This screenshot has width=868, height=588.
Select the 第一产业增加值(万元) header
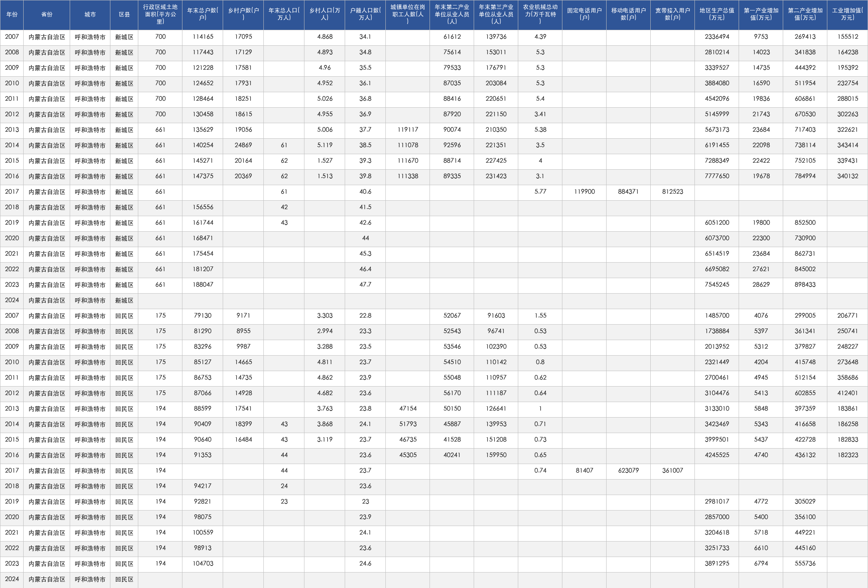761,15
